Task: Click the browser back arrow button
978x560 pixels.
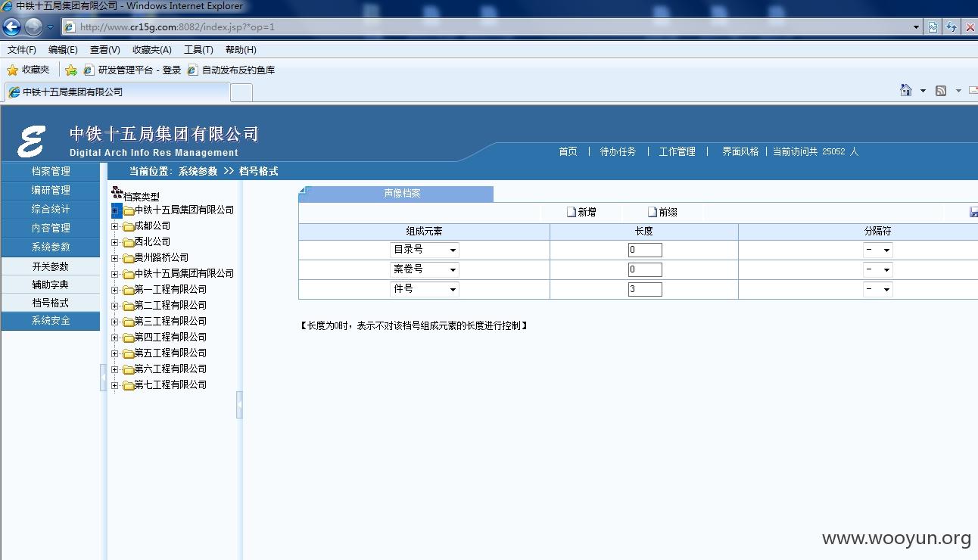Action: [12, 27]
